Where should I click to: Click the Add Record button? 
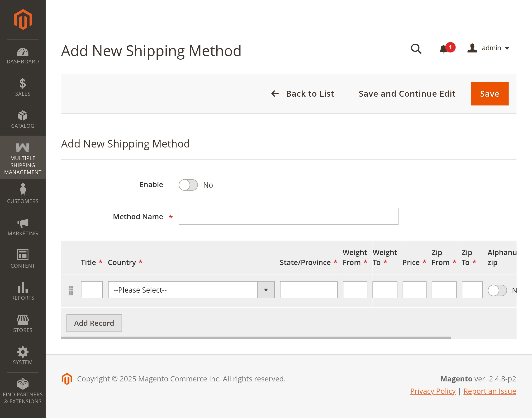pos(94,323)
